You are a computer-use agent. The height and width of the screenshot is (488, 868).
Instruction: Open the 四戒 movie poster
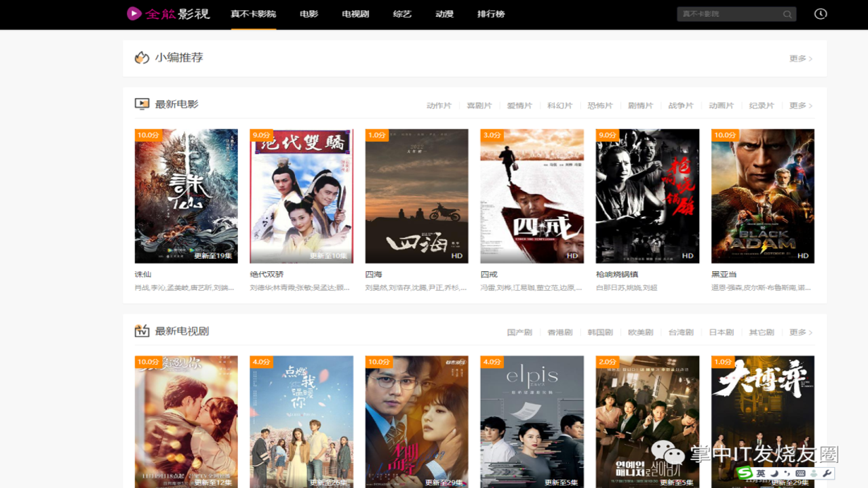click(532, 196)
